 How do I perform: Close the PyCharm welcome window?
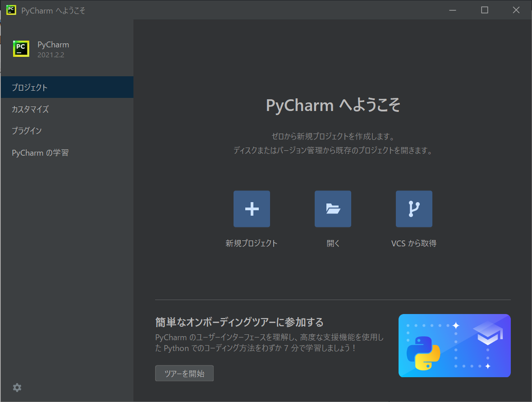point(516,10)
